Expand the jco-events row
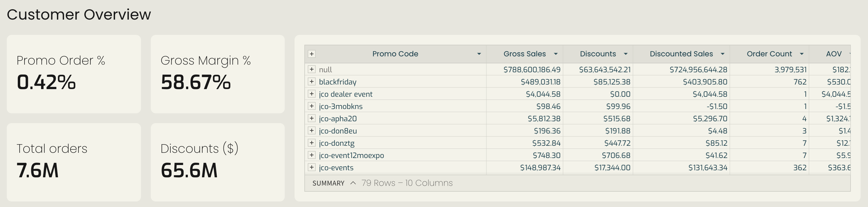The height and width of the screenshot is (207, 868). 312,167
